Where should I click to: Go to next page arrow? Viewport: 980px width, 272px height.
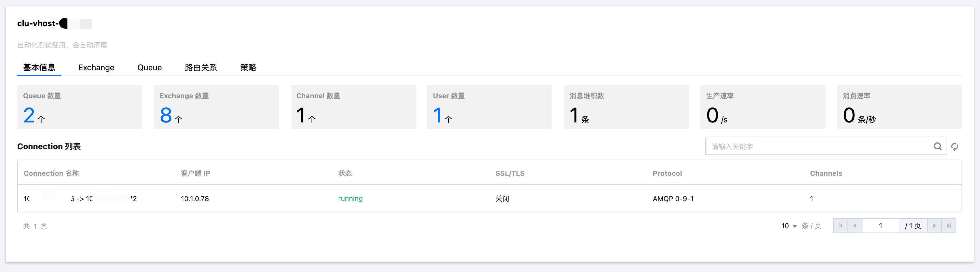click(x=934, y=226)
